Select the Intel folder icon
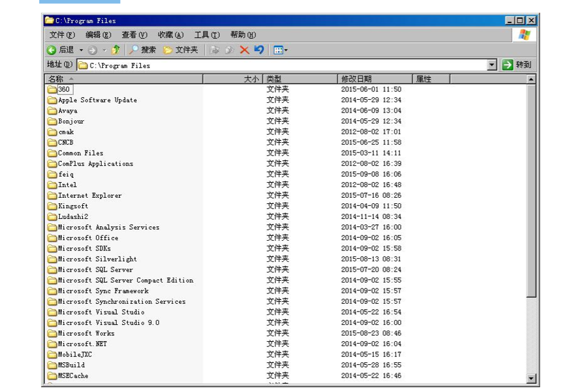This screenshot has width=573, height=392. pos(52,185)
